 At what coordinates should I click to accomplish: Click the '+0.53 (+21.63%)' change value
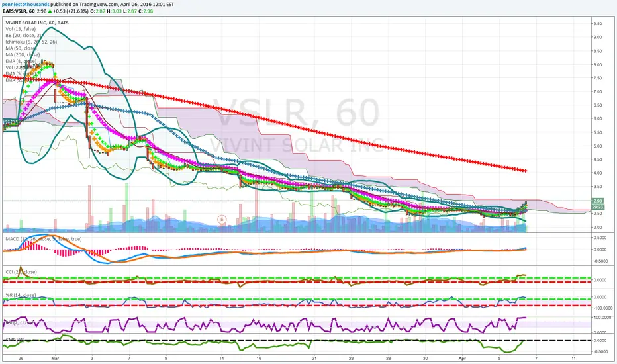(x=71, y=11)
